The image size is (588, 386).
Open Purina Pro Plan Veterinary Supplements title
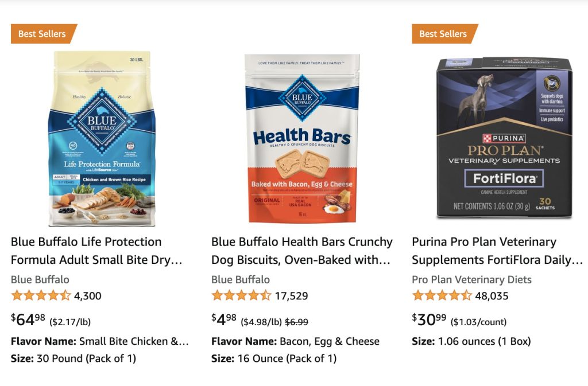pos(497,251)
